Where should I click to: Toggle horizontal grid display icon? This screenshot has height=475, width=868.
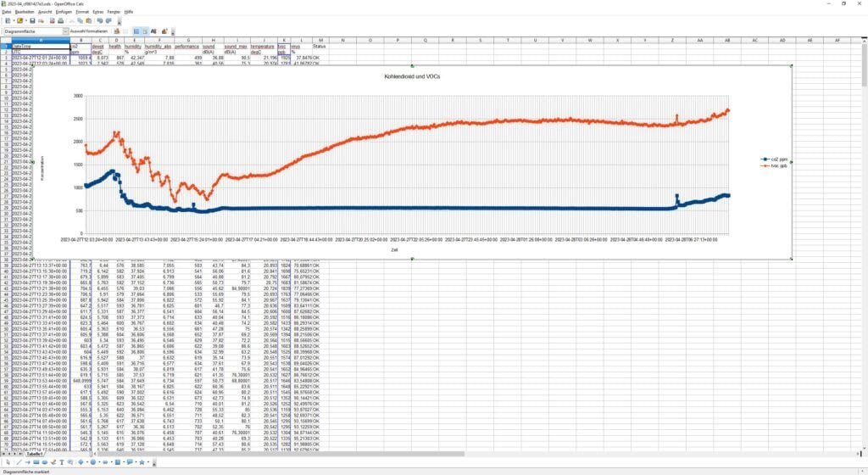pyautogui.click(x=136, y=31)
